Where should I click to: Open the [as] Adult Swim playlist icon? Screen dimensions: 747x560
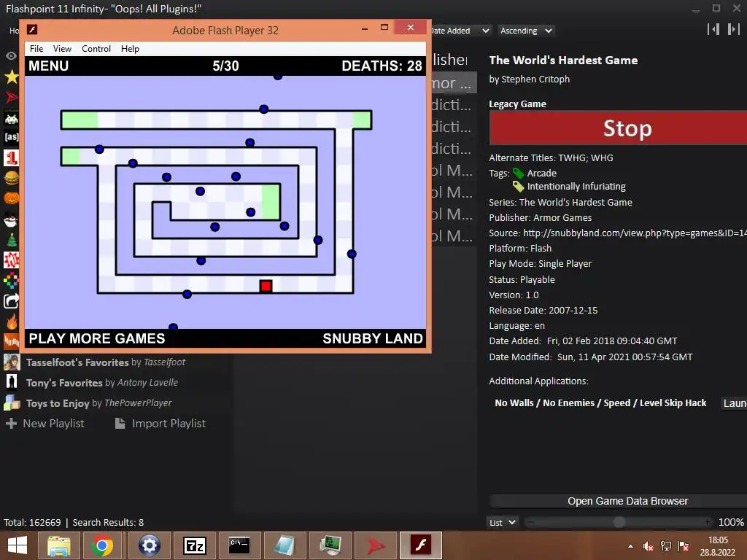[x=11, y=137]
